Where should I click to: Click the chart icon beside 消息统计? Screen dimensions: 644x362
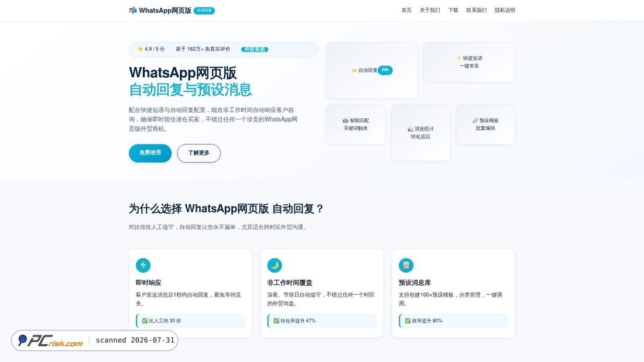[410, 129]
